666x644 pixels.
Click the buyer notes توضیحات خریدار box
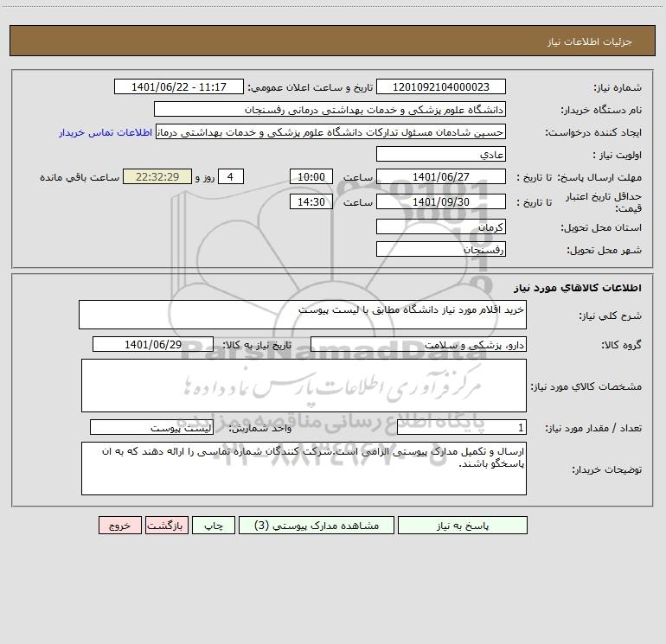pyautogui.click(x=304, y=469)
